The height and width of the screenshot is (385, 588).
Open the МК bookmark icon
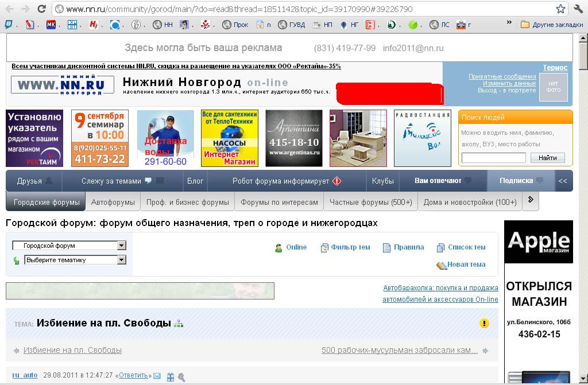tap(51, 25)
